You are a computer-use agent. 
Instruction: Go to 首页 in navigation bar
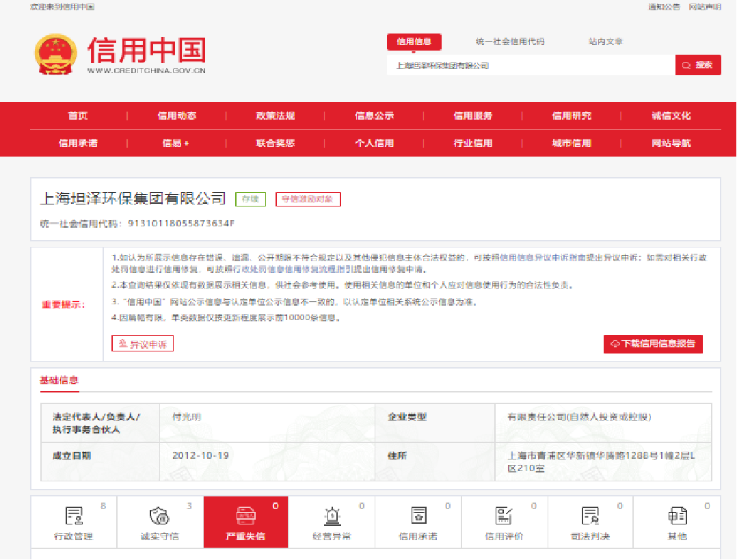78,116
